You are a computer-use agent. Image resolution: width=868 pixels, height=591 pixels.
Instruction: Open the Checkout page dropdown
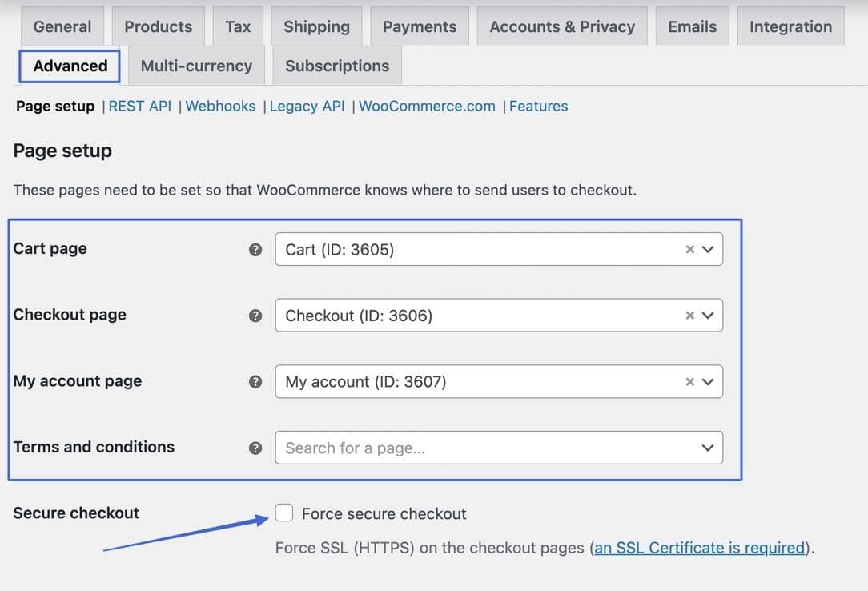coord(708,316)
